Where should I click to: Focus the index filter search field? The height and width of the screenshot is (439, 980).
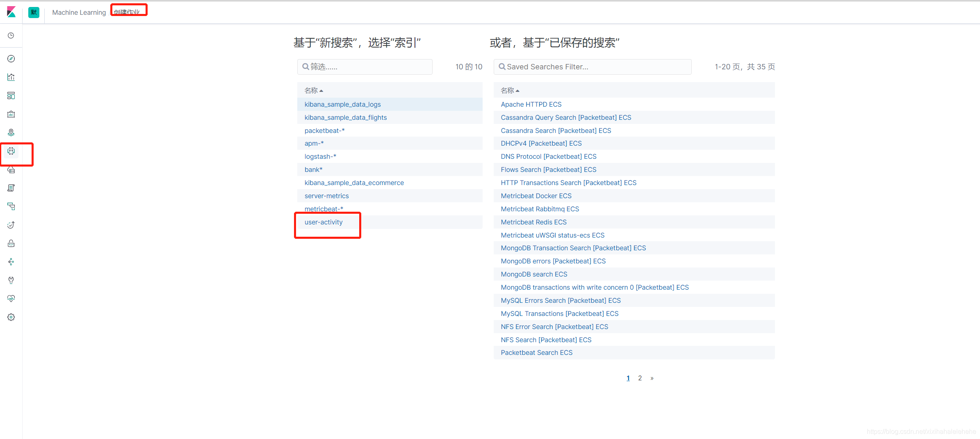365,67
